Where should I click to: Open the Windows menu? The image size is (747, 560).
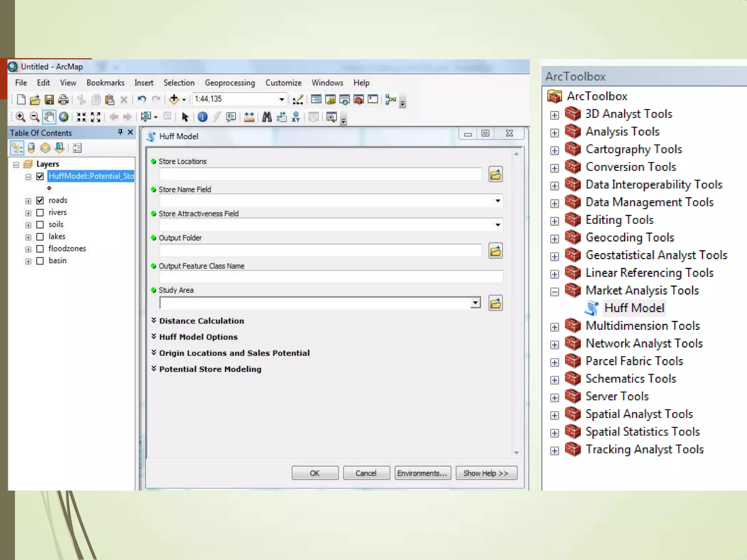(327, 83)
